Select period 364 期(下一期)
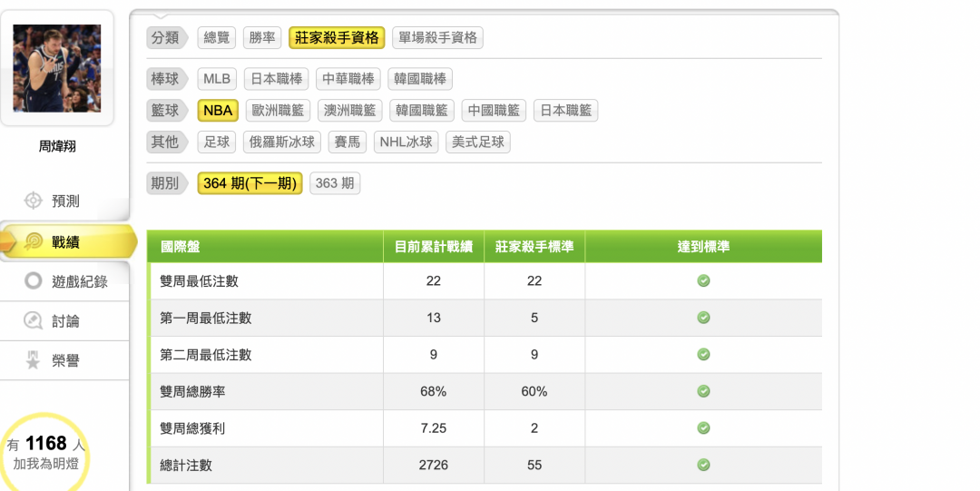The image size is (980, 491). (x=250, y=183)
